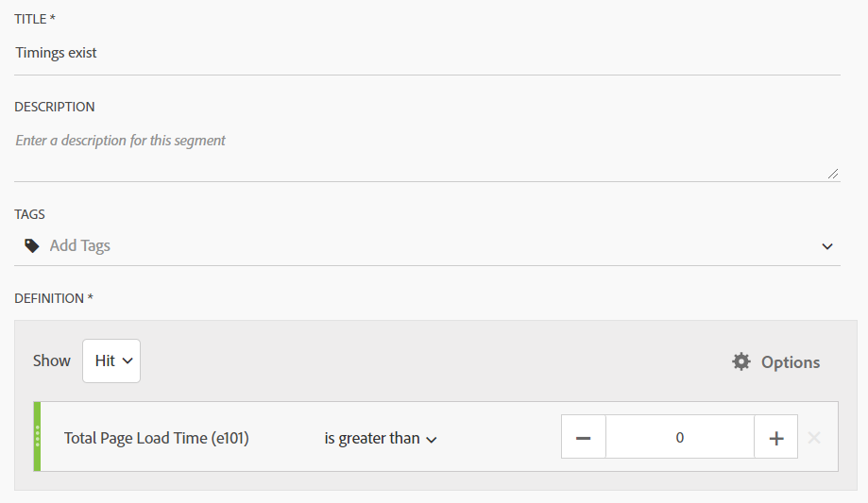This screenshot has width=868, height=503.
Task: Click the Show label in the definition
Action: pyautogui.click(x=52, y=360)
